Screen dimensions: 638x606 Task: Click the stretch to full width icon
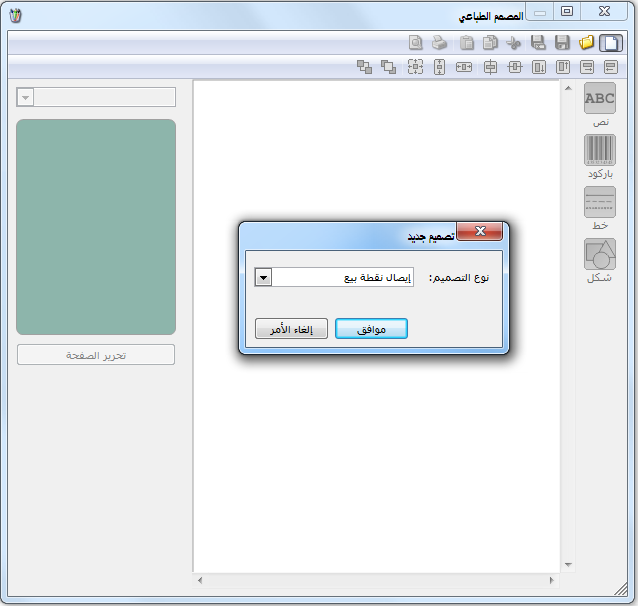[464, 67]
